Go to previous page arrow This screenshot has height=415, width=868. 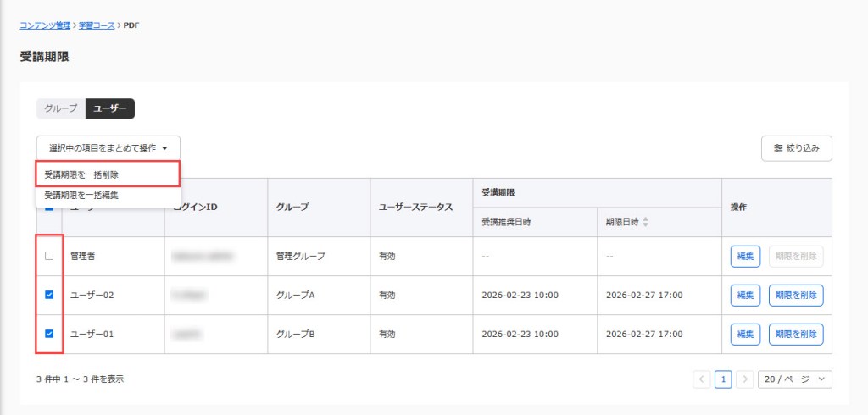coord(702,379)
